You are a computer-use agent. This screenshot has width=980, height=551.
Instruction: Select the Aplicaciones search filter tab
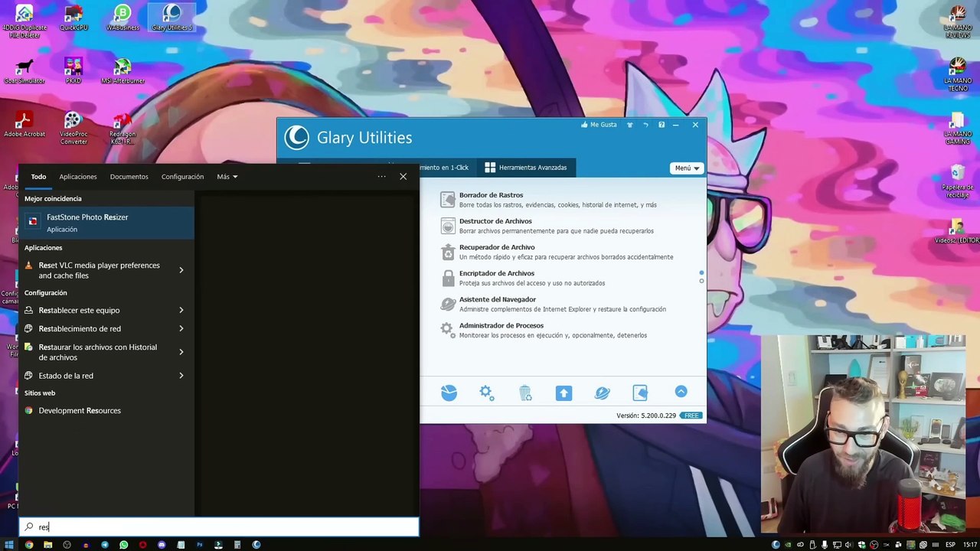click(x=78, y=177)
